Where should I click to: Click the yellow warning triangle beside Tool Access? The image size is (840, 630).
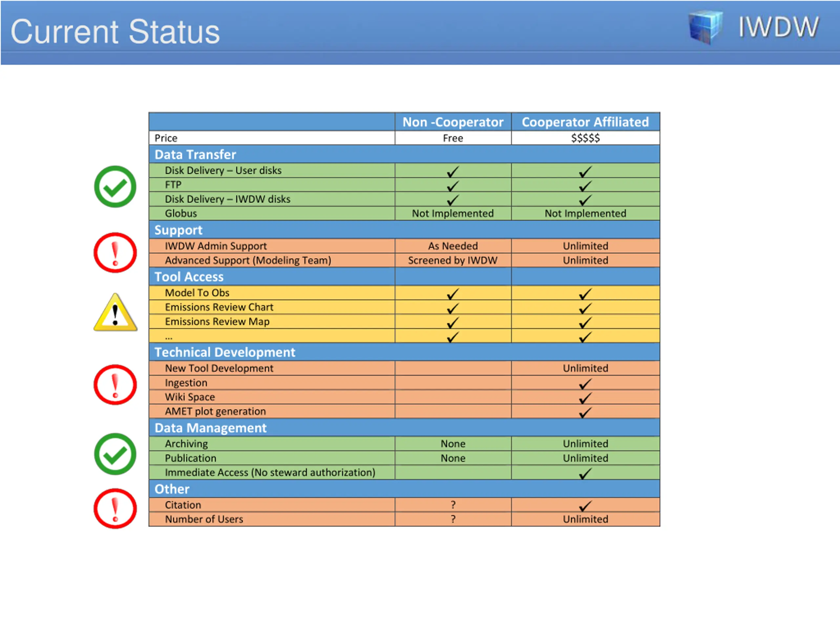[x=115, y=312]
